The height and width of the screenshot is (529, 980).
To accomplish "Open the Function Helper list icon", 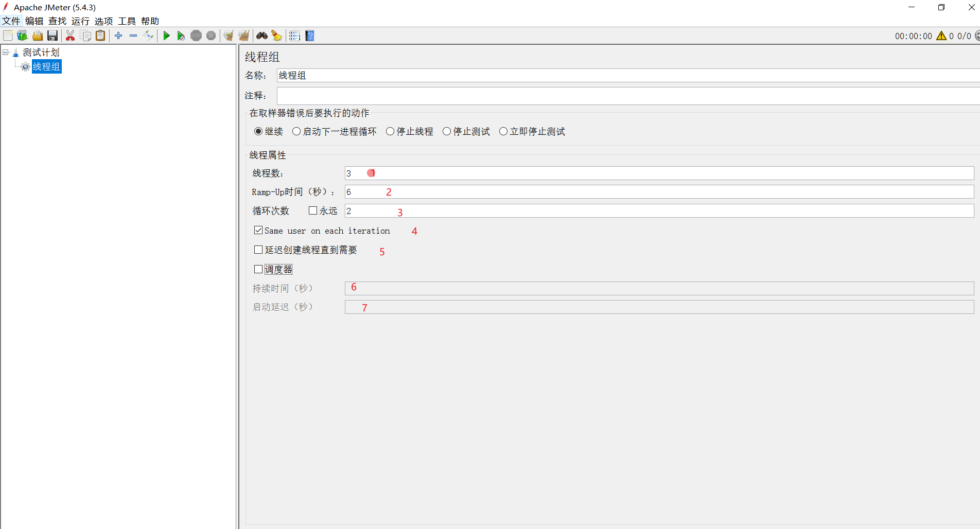I will pyautogui.click(x=294, y=36).
